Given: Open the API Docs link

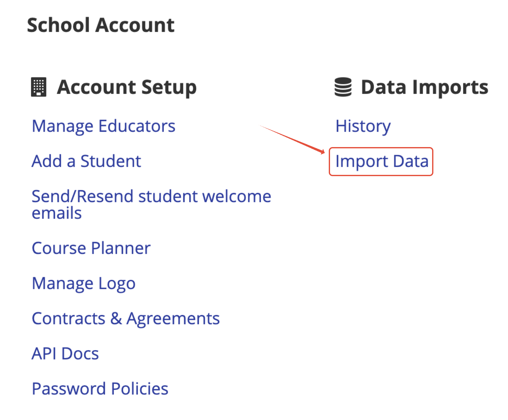Looking at the screenshot, I should pos(65,354).
